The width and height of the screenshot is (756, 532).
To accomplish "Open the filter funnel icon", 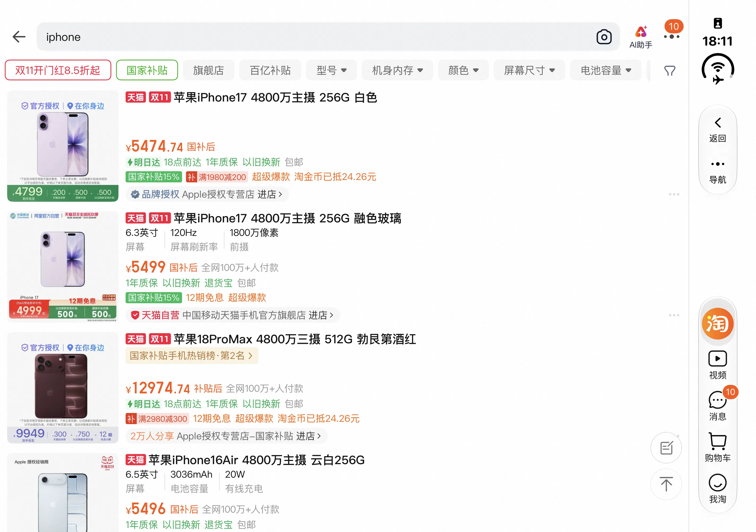I will click(x=669, y=71).
